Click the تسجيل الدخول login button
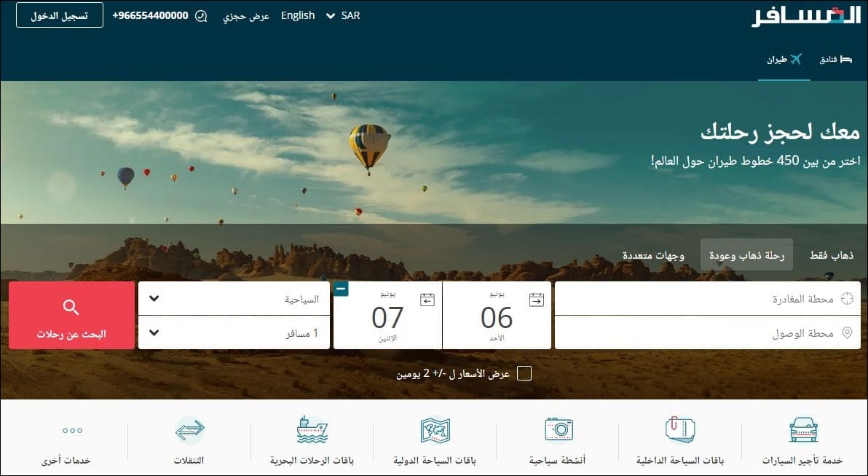Image resolution: width=868 pixels, height=476 pixels. (59, 15)
